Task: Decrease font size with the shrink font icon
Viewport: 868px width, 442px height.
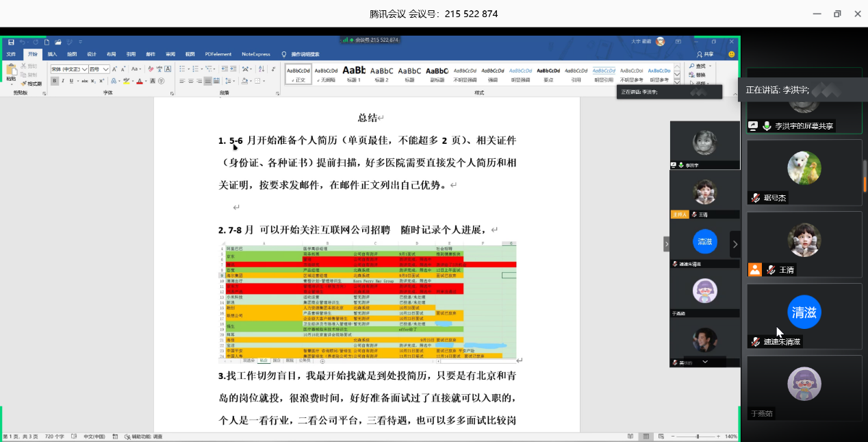Action: click(123, 69)
